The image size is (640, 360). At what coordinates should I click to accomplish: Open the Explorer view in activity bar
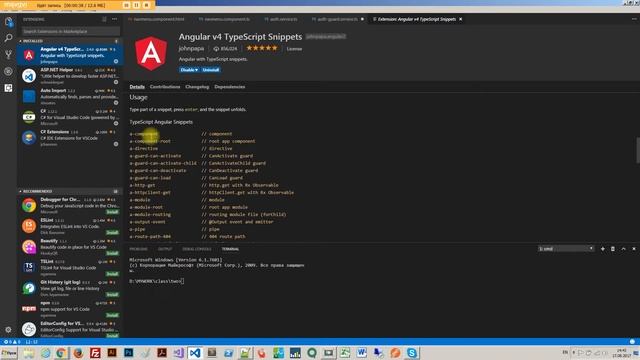(8, 21)
